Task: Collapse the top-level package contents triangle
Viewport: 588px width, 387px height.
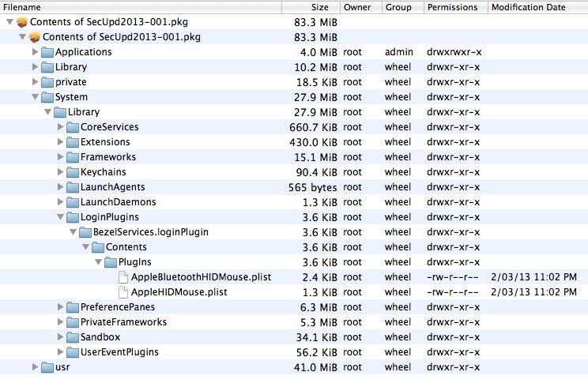Action: 9,22
